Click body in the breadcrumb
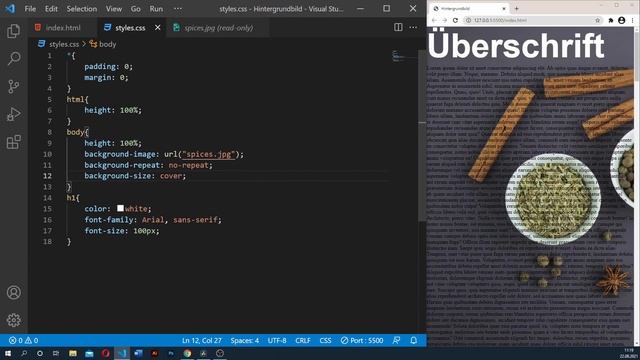The width and height of the screenshot is (640, 360). point(107,44)
